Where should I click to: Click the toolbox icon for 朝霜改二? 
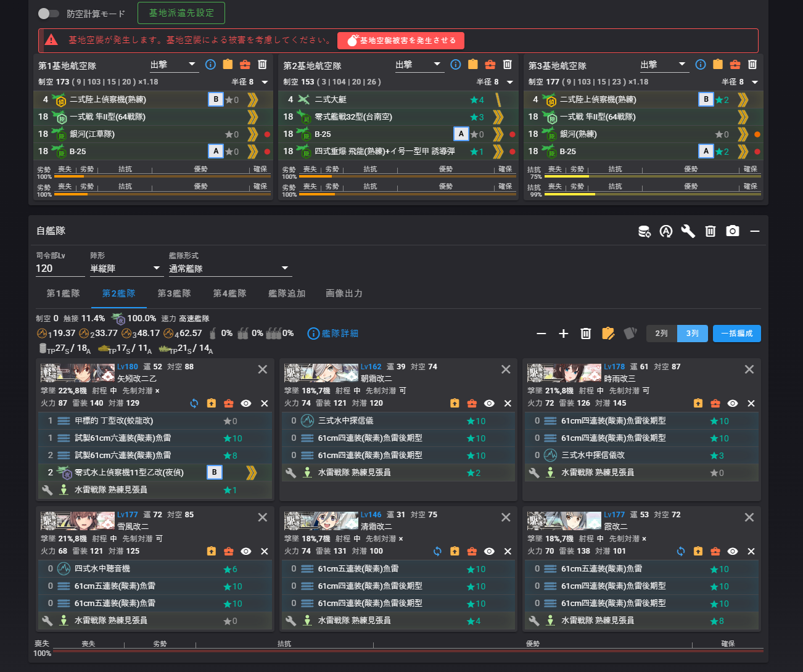[x=472, y=403]
